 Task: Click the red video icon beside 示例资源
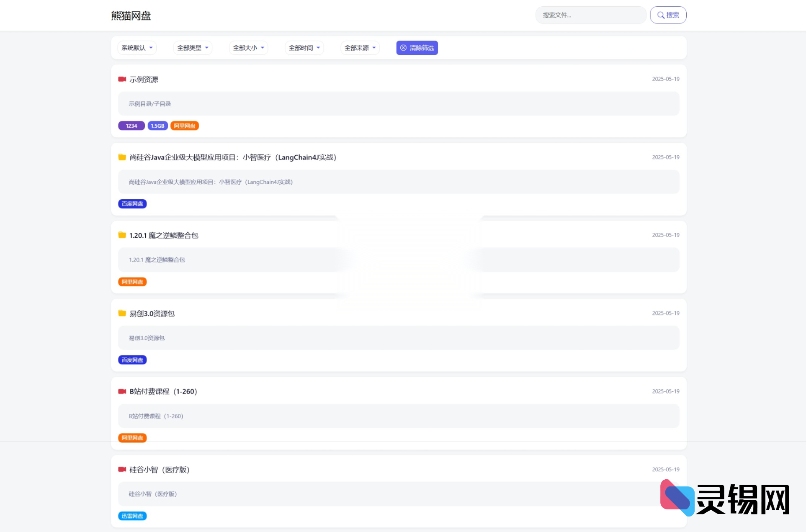(122, 79)
